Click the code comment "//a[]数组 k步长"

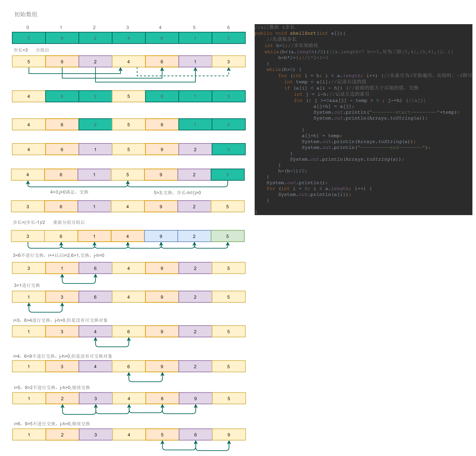point(275,27)
